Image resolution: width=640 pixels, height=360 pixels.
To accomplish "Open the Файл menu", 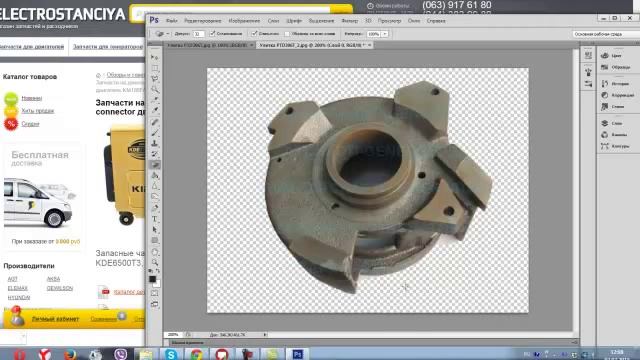I will click(x=172, y=20).
